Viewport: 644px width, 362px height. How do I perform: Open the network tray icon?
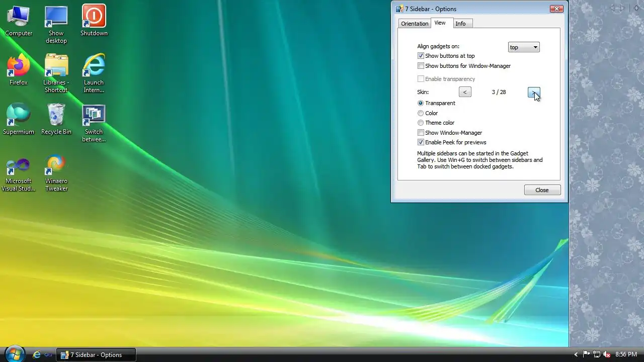click(597, 354)
